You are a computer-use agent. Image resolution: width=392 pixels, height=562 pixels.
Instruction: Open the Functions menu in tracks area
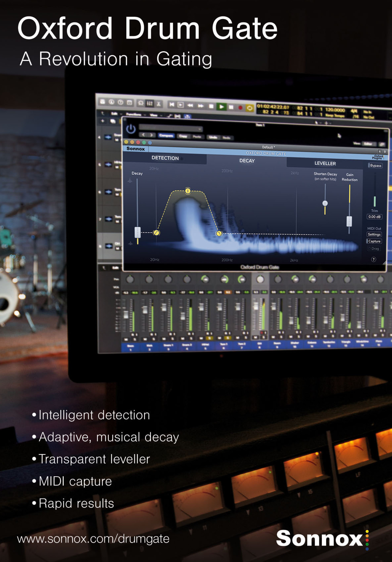point(134,114)
